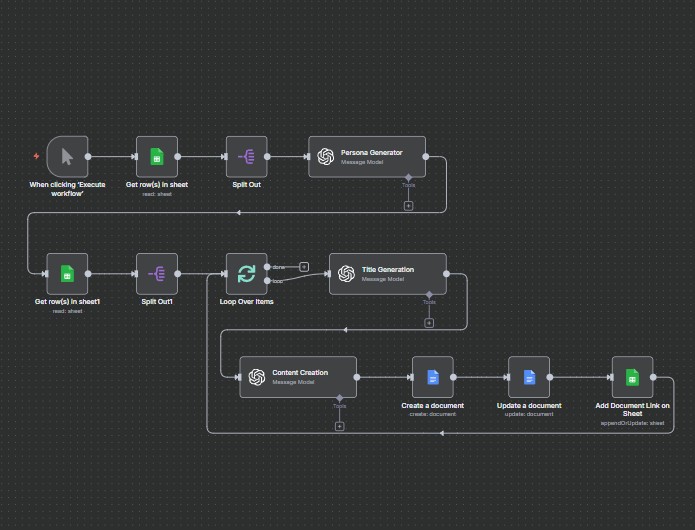Click plus button on loop's done output
This screenshot has width=695, height=530.
(x=304, y=267)
